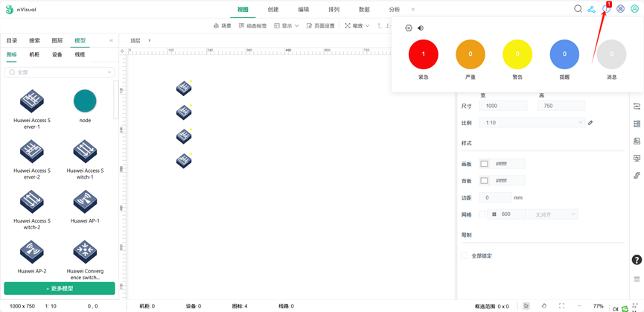Click the 动态标签 dynamic label button
Screen dimensions: 644x312
coord(252,26)
